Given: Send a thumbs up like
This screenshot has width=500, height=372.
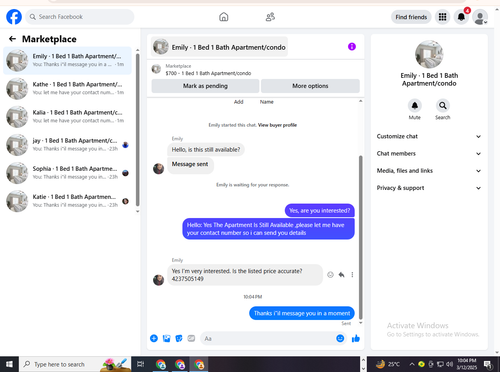Looking at the screenshot, I should (x=356, y=339).
